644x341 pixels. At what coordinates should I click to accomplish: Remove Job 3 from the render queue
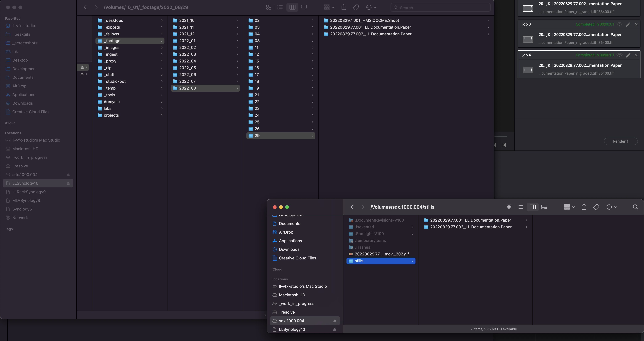(636, 24)
